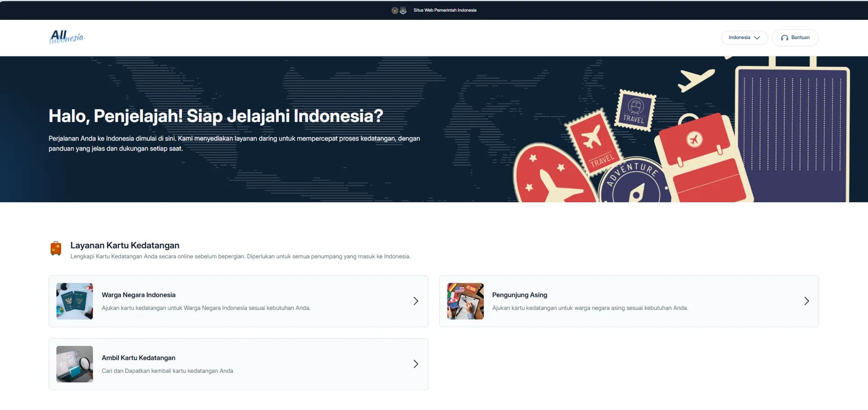Open the Warga Negara Indonesia card
This screenshot has height=410, width=868.
pos(238,301)
